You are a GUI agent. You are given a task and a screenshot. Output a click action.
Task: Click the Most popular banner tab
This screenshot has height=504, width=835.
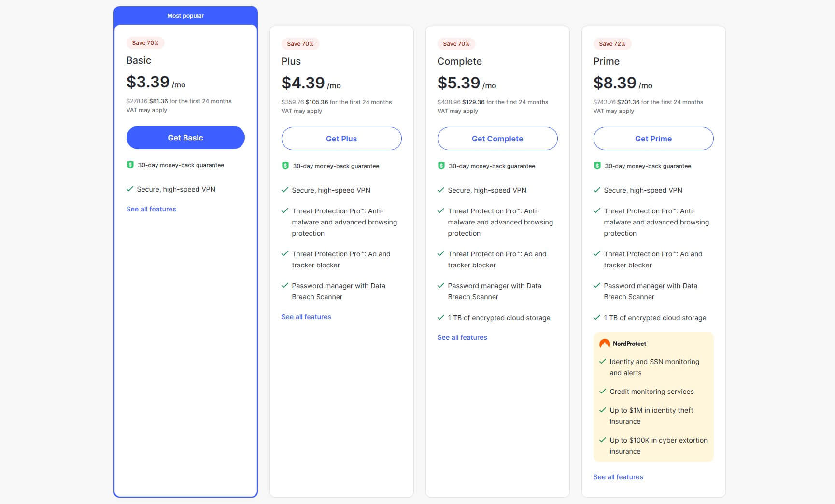(x=185, y=16)
